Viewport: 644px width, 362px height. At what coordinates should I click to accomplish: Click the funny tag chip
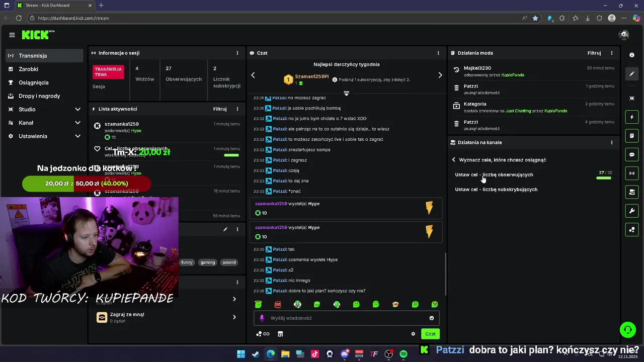tap(187, 262)
